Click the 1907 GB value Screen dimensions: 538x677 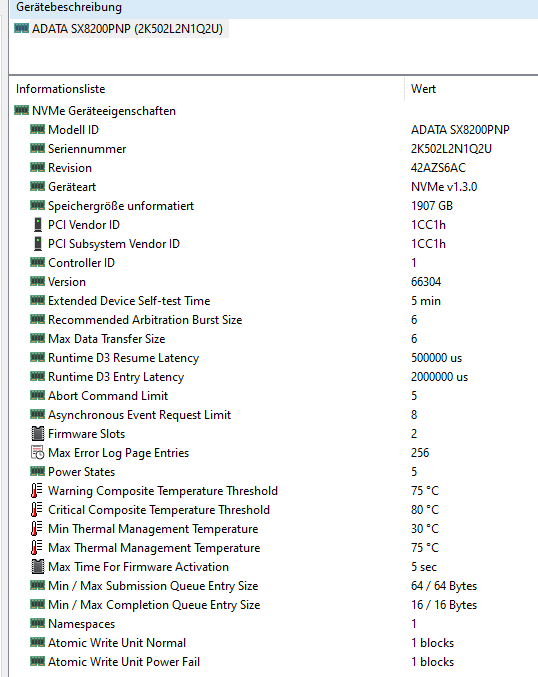(432, 206)
